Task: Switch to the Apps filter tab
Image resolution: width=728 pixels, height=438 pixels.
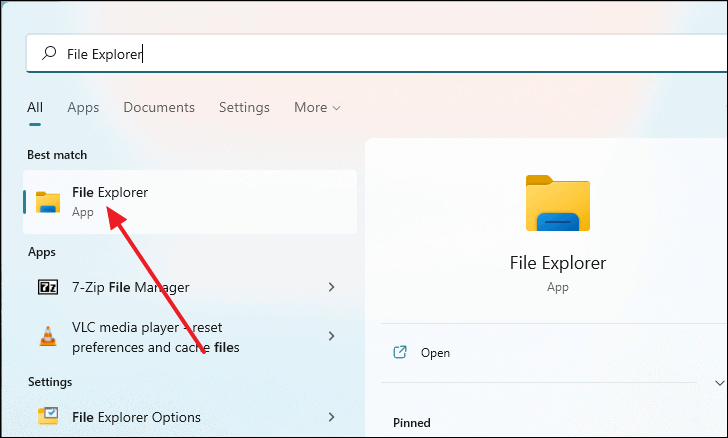Action: point(83,107)
